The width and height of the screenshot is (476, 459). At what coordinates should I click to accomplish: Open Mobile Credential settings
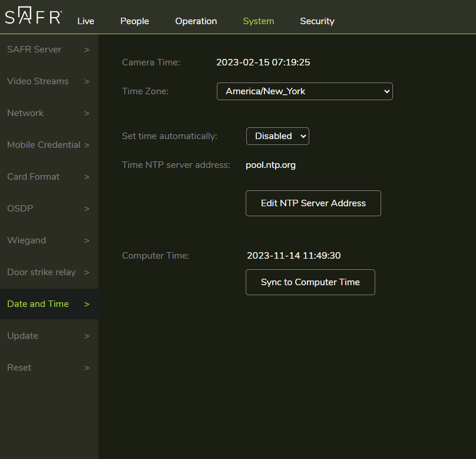tap(44, 145)
